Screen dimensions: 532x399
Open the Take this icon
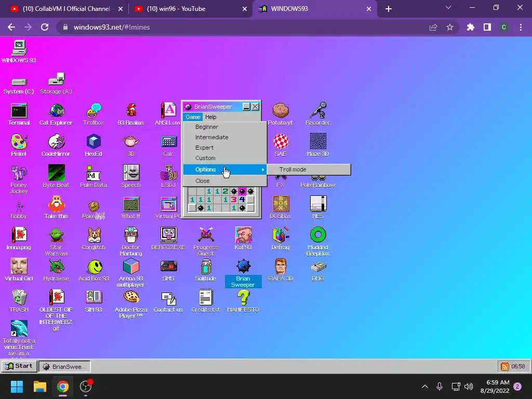tap(56, 208)
